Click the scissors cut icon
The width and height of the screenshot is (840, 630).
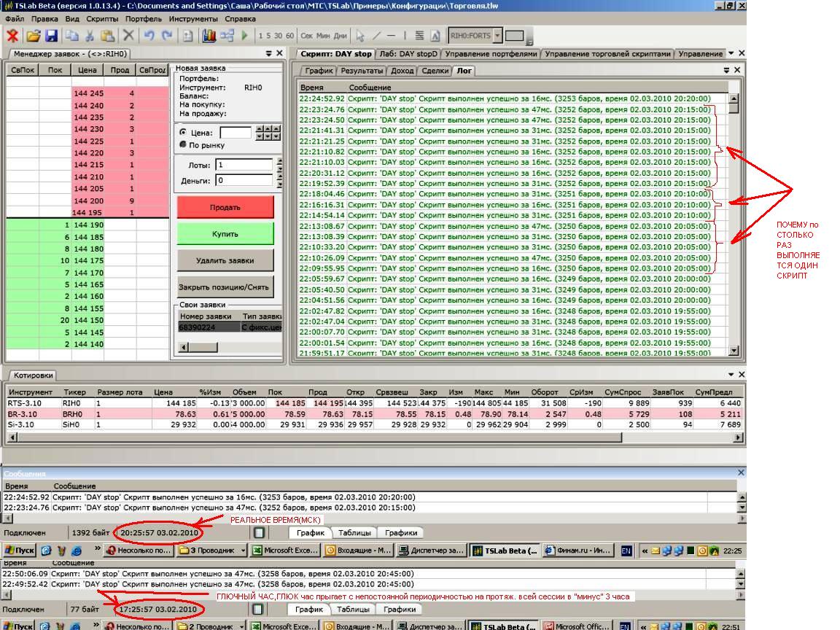pos(90,36)
